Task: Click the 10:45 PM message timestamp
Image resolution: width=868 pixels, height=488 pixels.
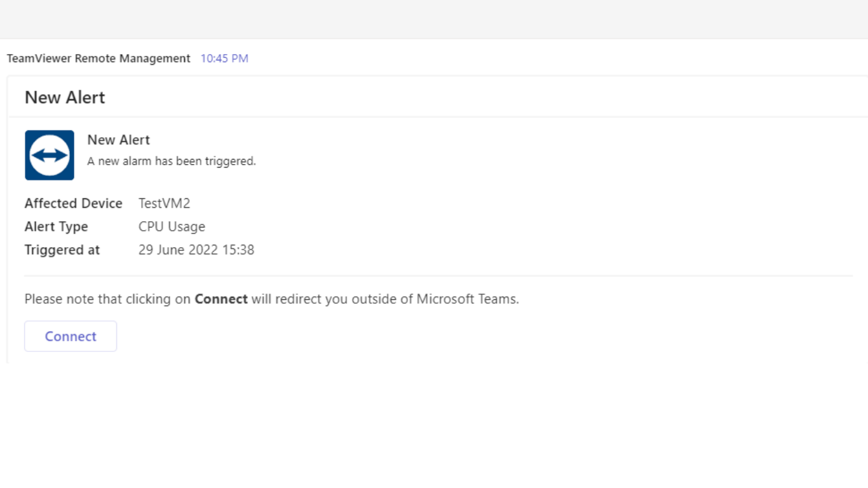Action: tap(224, 58)
